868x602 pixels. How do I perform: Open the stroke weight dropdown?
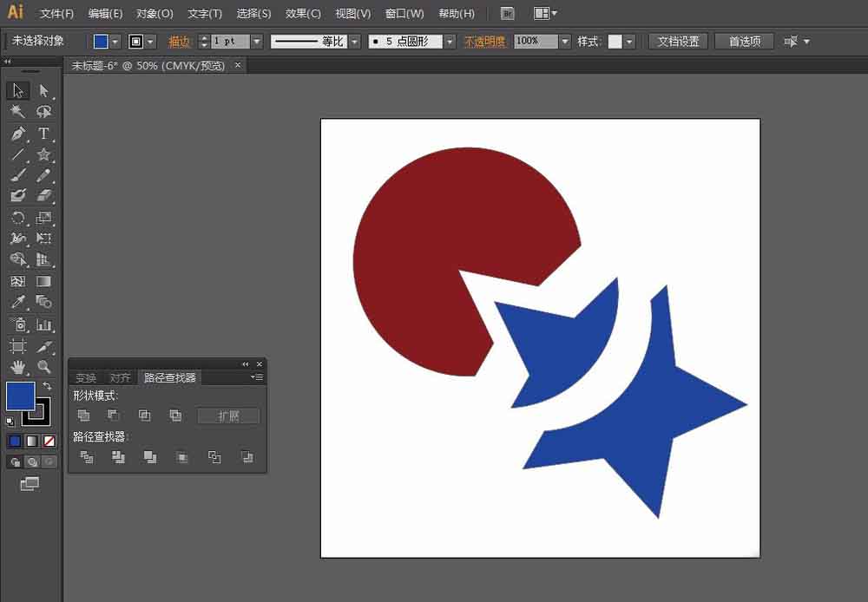click(x=256, y=42)
